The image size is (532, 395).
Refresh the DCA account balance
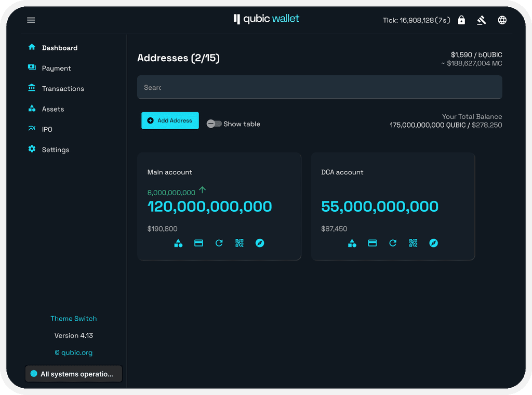[x=393, y=243]
